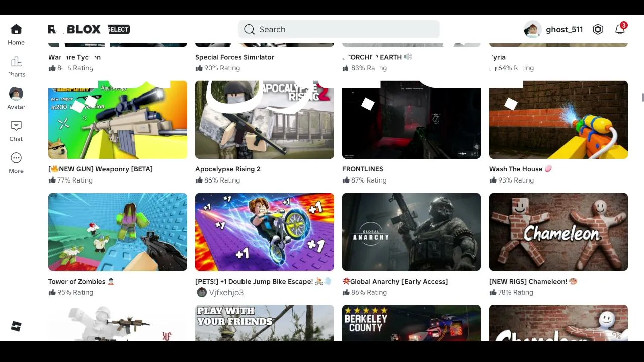
Task: Click inside the Search field
Action: pos(339,29)
